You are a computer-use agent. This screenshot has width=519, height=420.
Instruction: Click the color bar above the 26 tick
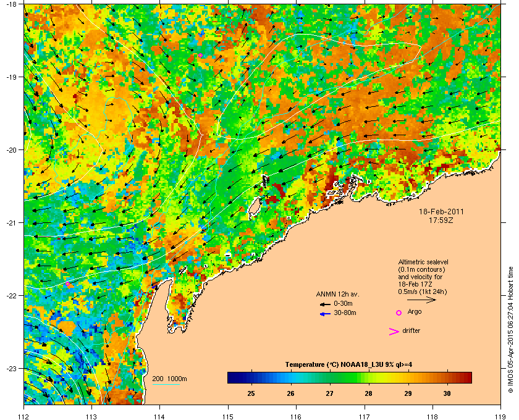290,377
